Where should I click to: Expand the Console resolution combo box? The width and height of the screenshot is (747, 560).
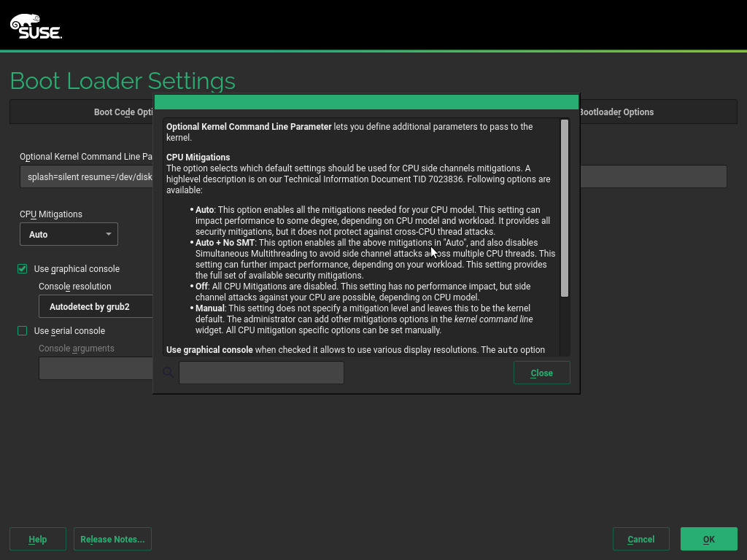click(x=95, y=307)
